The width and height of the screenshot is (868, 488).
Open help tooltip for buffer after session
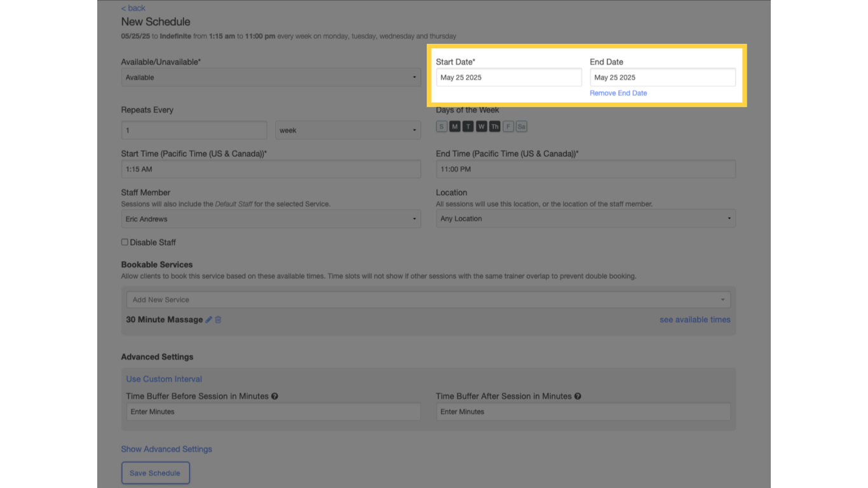click(x=578, y=396)
